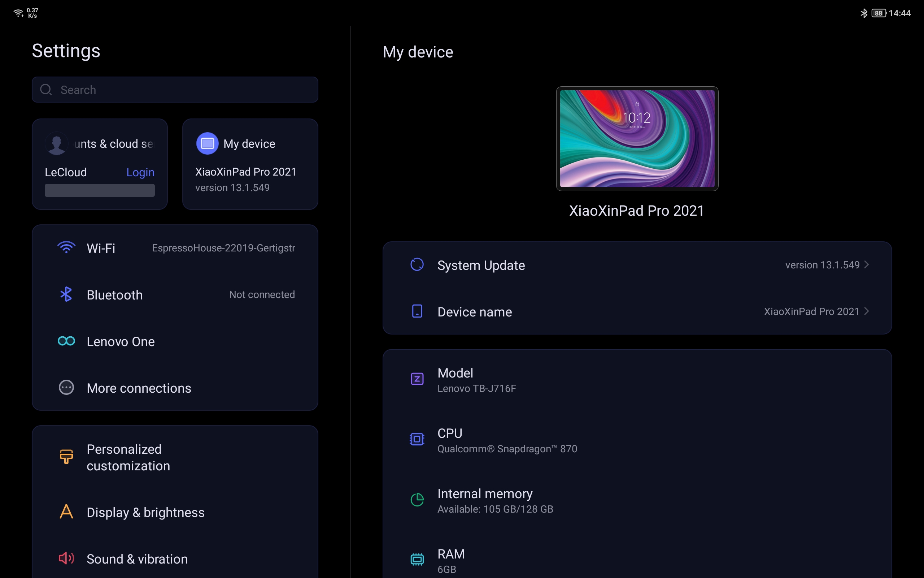
Task: Click the XiaoXinPad Pro 2021 title under image
Action: 637,211
